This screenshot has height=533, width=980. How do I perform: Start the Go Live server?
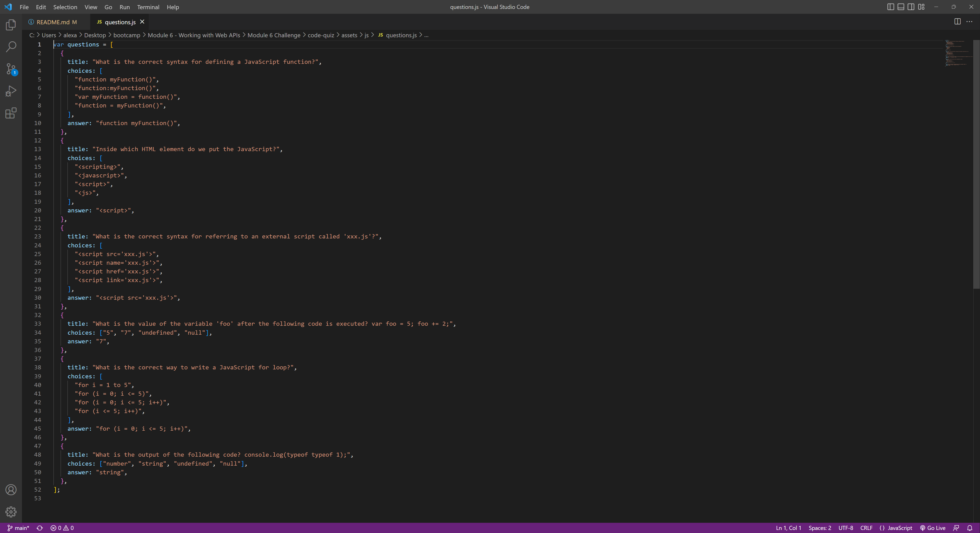pos(933,528)
